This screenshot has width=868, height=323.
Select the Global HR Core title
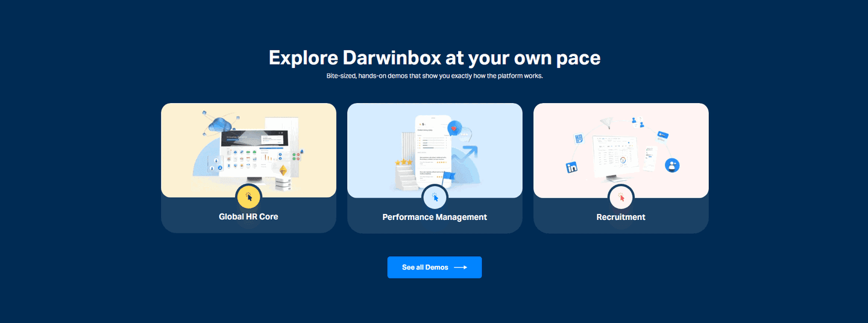point(248,216)
